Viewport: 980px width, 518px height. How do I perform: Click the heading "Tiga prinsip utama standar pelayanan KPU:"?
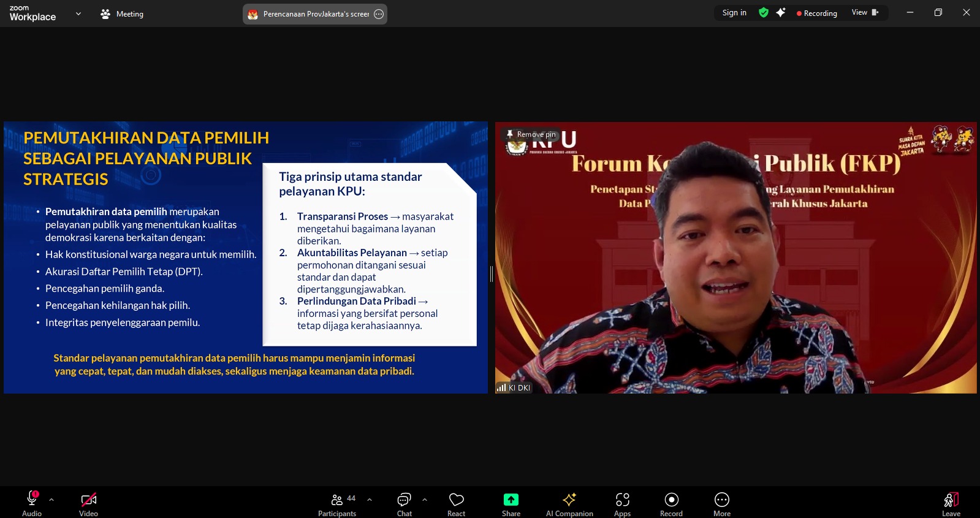(351, 184)
